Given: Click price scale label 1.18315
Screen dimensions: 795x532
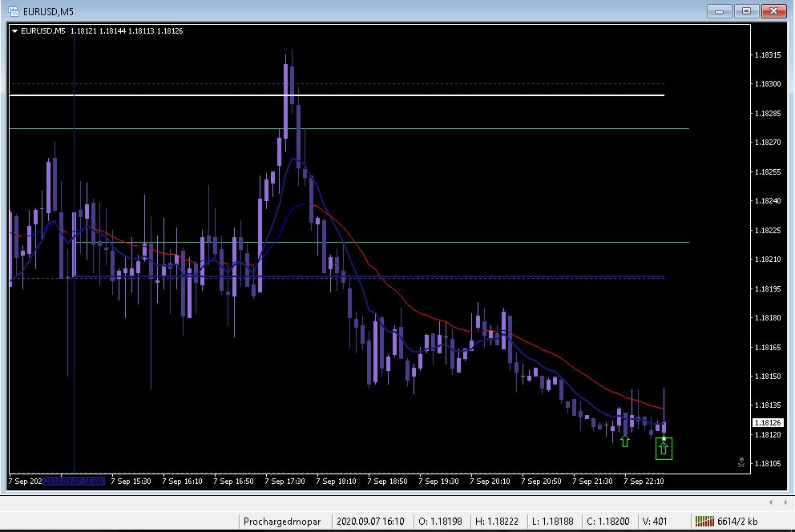Looking at the screenshot, I should [768, 54].
